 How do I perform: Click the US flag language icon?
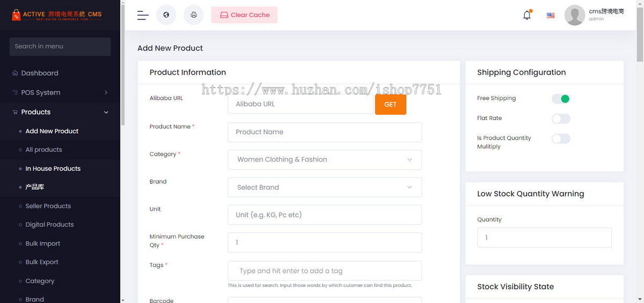coord(551,16)
